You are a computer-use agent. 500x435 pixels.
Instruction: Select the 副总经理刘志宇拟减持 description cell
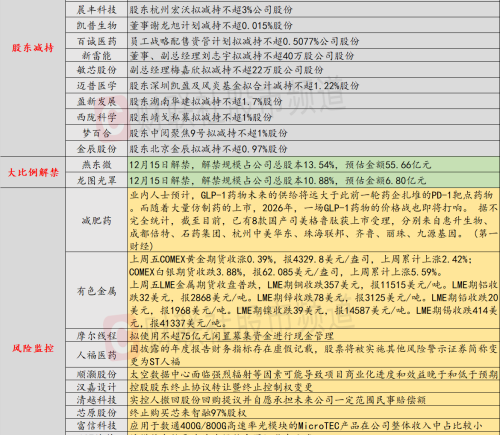[314, 55]
